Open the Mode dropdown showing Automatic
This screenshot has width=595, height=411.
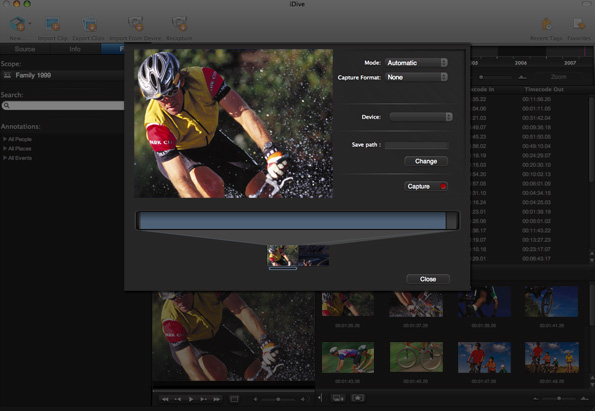[417, 63]
